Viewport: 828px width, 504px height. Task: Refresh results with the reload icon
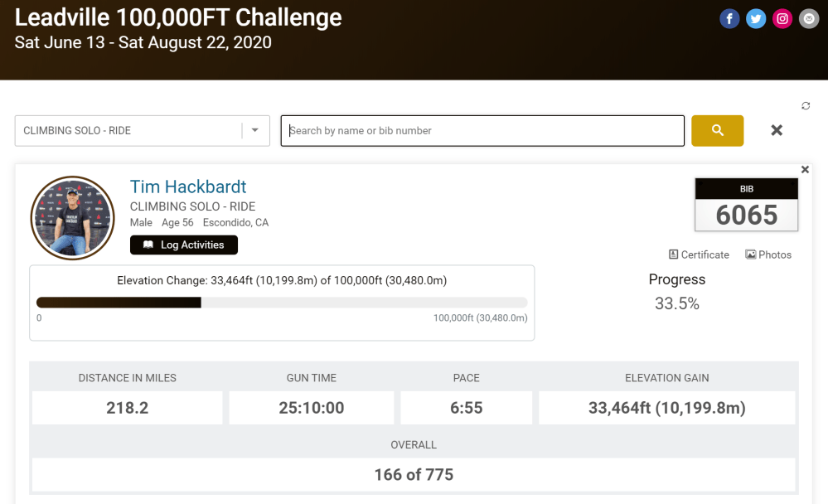806,106
